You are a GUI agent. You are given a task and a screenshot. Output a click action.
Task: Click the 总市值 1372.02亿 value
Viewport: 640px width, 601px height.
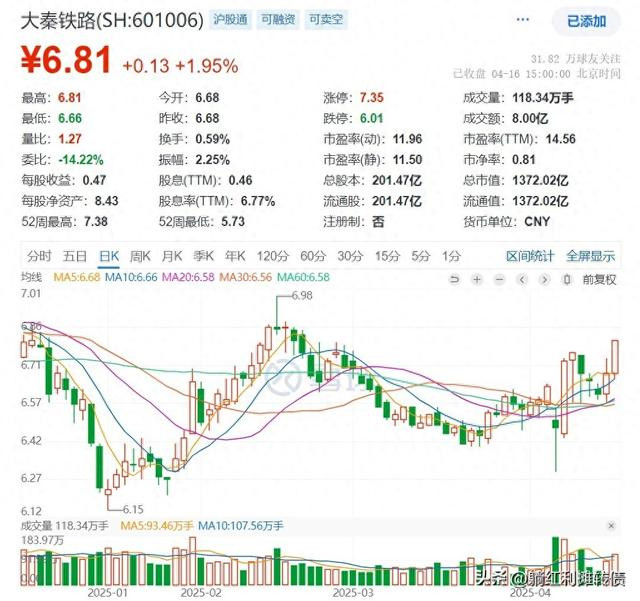[x=540, y=180]
